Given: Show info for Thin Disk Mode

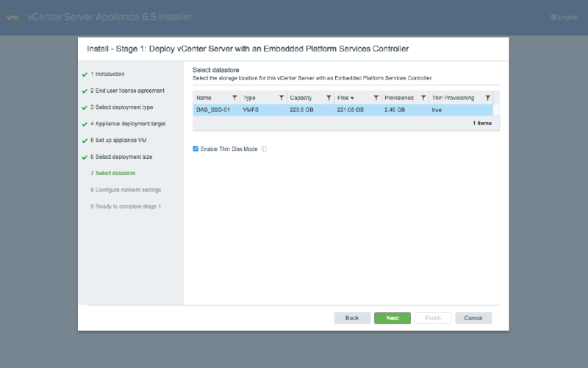Looking at the screenshot, I should pos(264,149).
